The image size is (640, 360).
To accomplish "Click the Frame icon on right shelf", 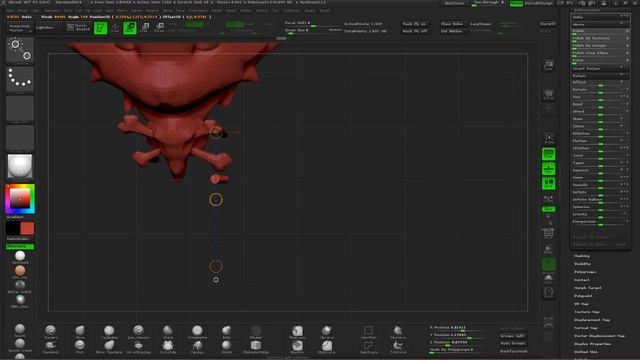I will click(x=549, y=139).
